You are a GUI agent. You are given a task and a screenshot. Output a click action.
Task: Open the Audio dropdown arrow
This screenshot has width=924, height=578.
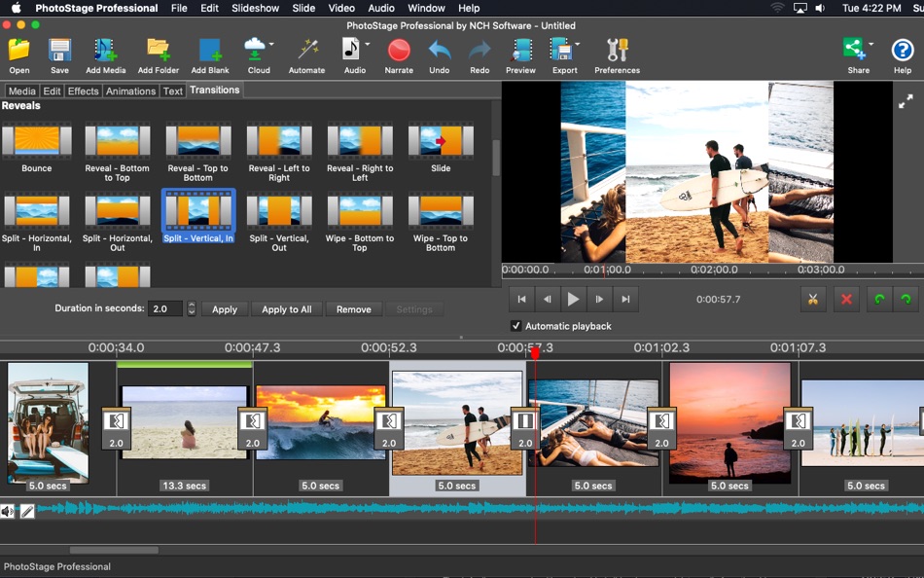pyautogui.click(x=367, y=43)
